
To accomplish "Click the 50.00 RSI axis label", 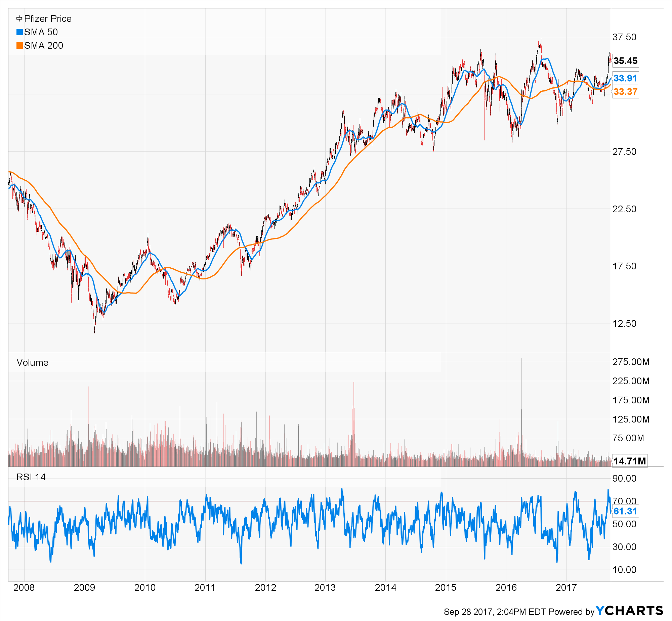I will [624, 524].
